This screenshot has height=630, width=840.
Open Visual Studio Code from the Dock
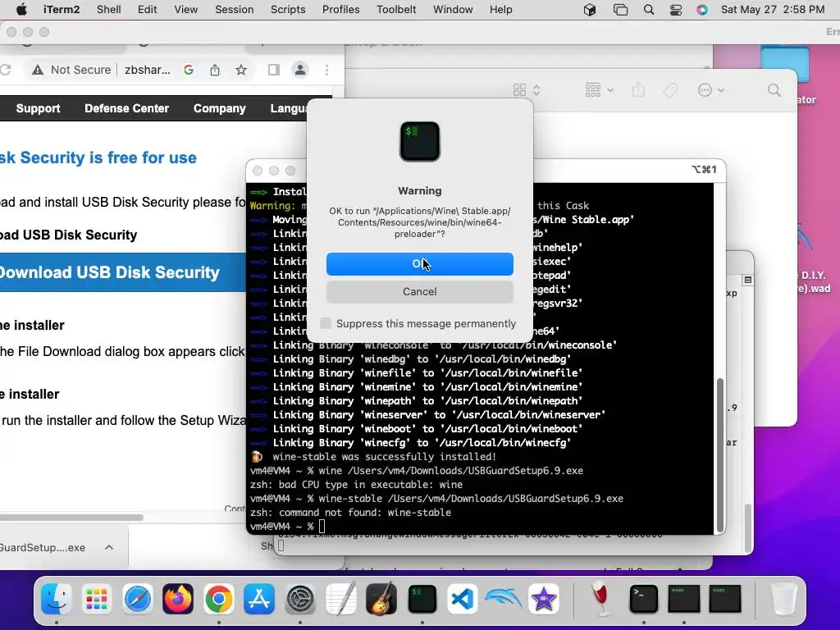coord(463,599)
